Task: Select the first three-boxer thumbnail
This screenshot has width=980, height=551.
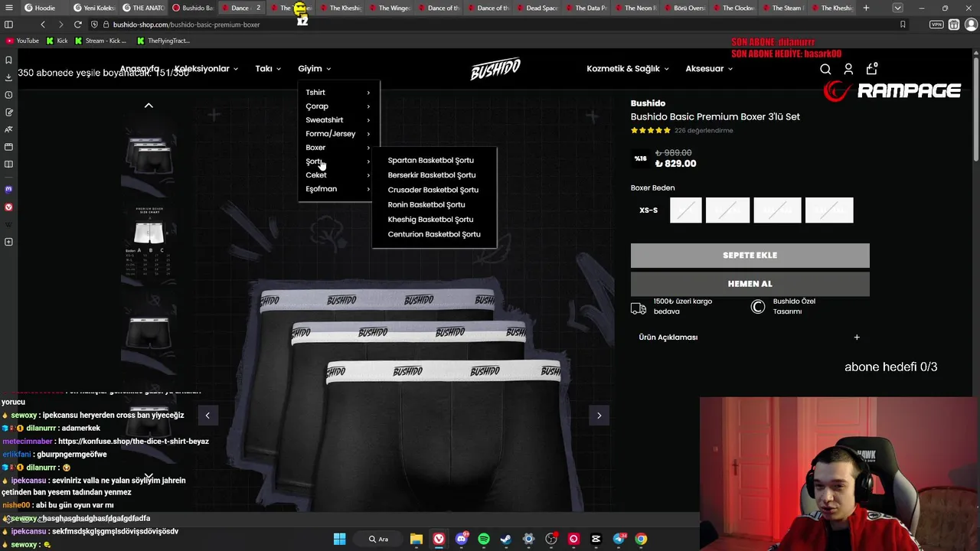Action: coord(149,157)
